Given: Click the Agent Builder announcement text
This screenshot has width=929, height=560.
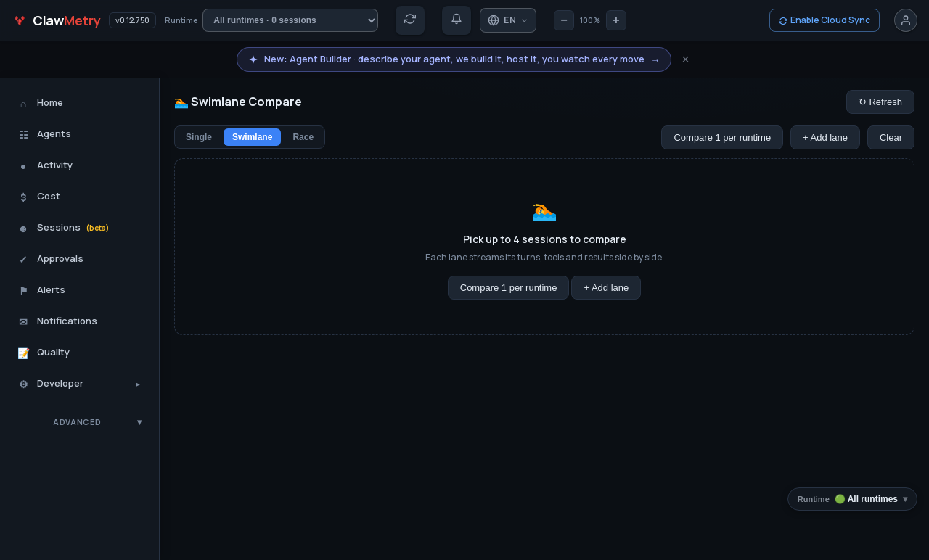Looking at the screenshot, I should 454,59.
